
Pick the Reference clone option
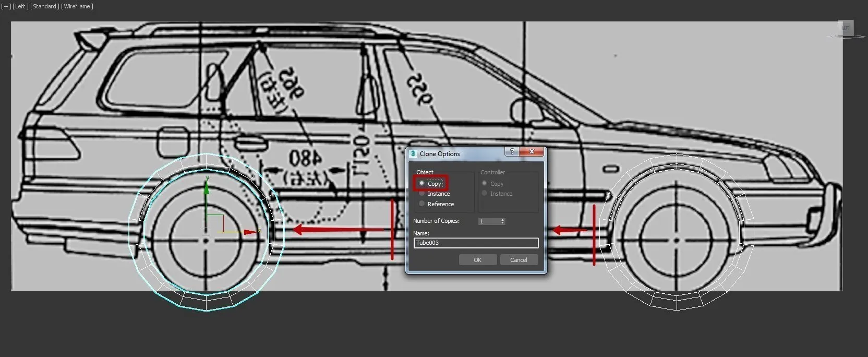click(x=422, y=204)
